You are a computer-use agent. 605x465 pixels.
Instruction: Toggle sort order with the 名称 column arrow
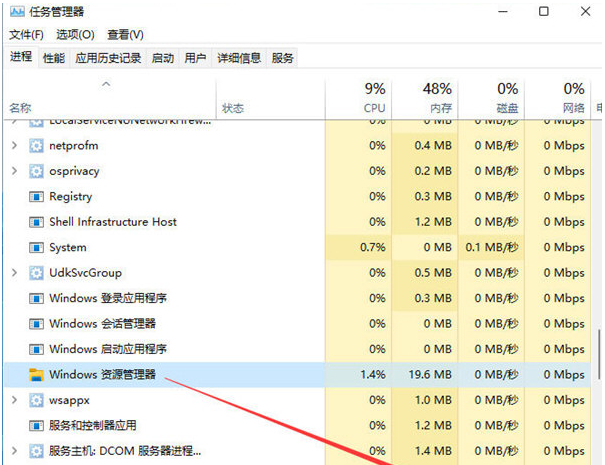(x=106, y=84)
